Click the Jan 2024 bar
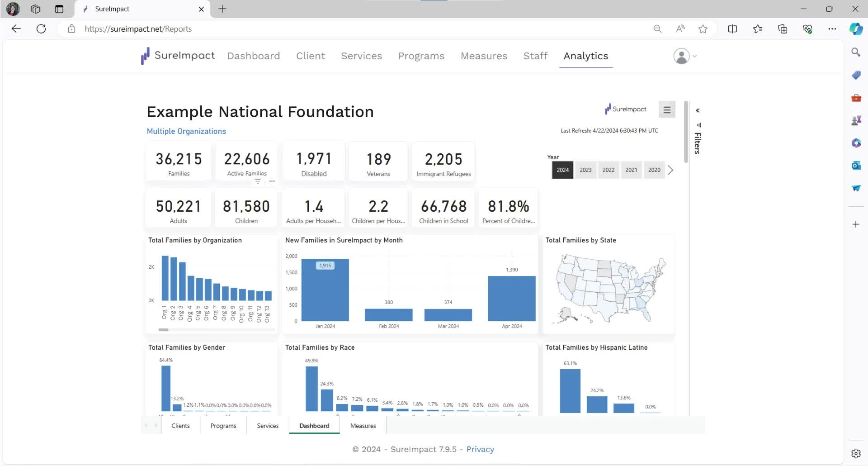 (x=325, y=290)
